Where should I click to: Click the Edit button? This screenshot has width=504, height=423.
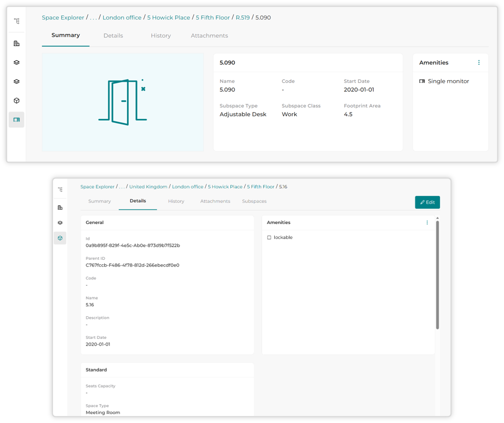click(428, 202)
